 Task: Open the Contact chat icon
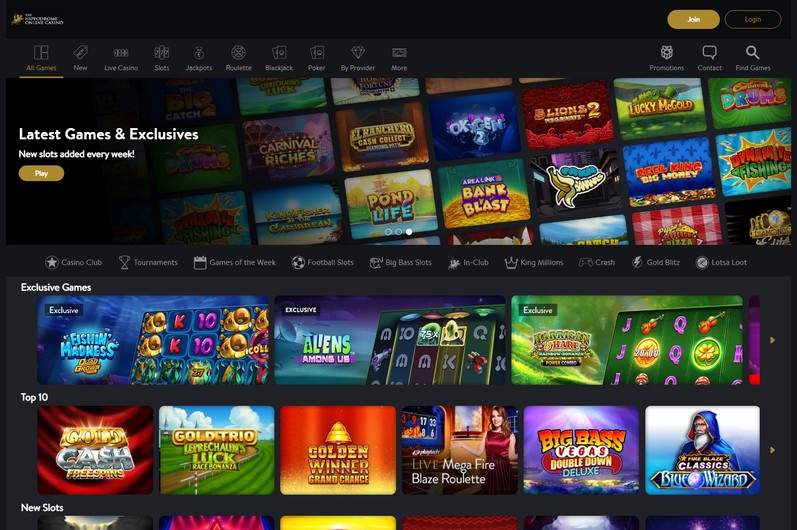point(710,52)
